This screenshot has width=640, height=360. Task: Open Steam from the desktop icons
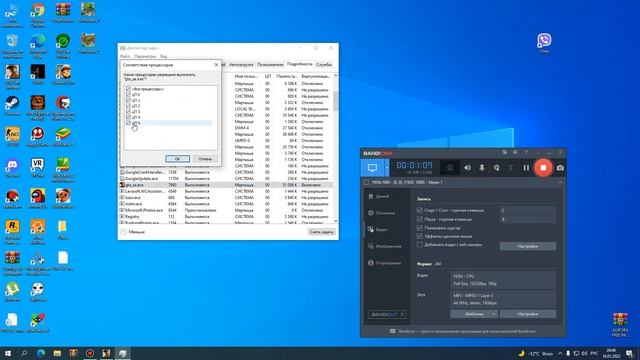[x=12, y=106]
